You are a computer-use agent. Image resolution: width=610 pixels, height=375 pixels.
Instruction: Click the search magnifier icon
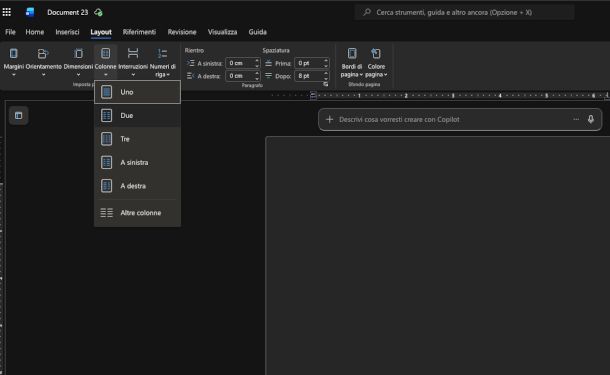(x=367, y=12)
